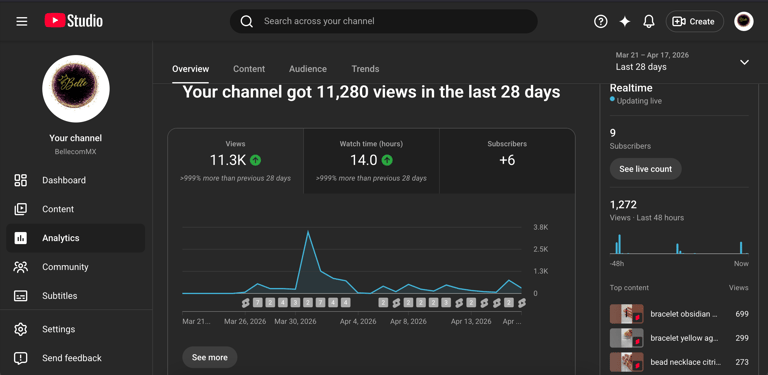This screenshot has width=768, height=375.
Task: Open Subtitles from the sidebar
Action: 75,296
